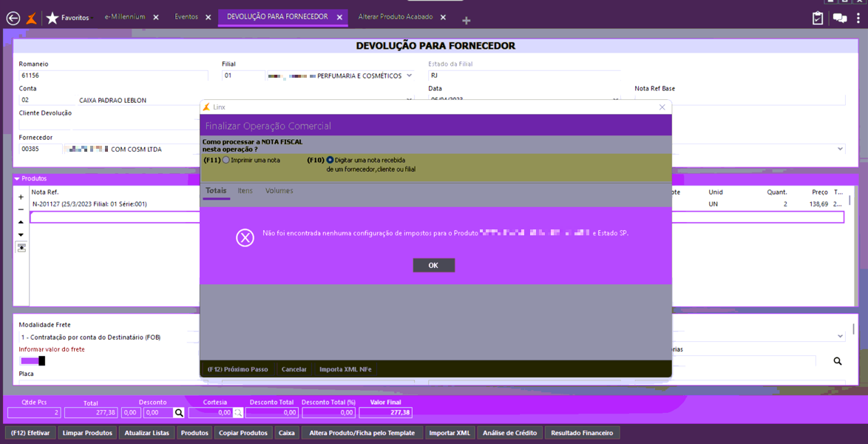Click OK on the error message

[x=433, y=266]
